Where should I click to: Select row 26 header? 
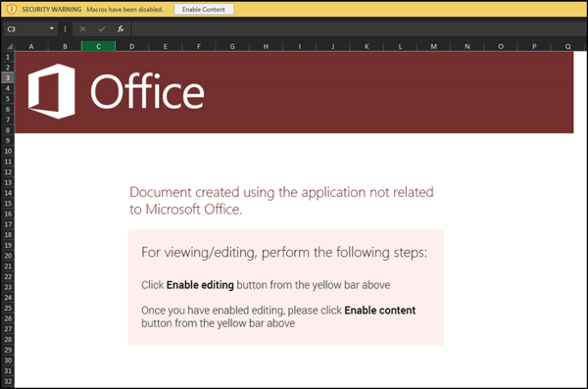coord(8,318)
